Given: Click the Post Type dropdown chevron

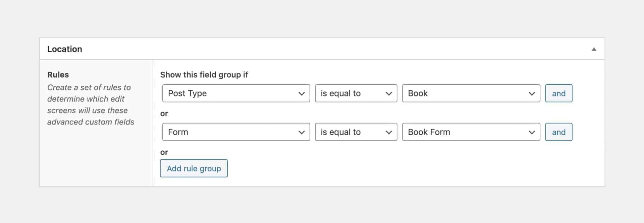Looking at the screenshot, I should click(301, 93).
